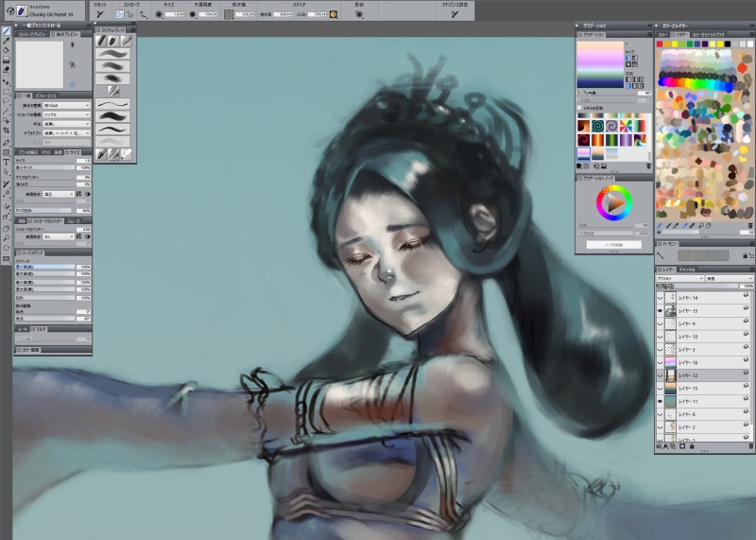Switch to the Stroke Preview tab
This screenshot has width=756, height=540.
pos(32,35)
